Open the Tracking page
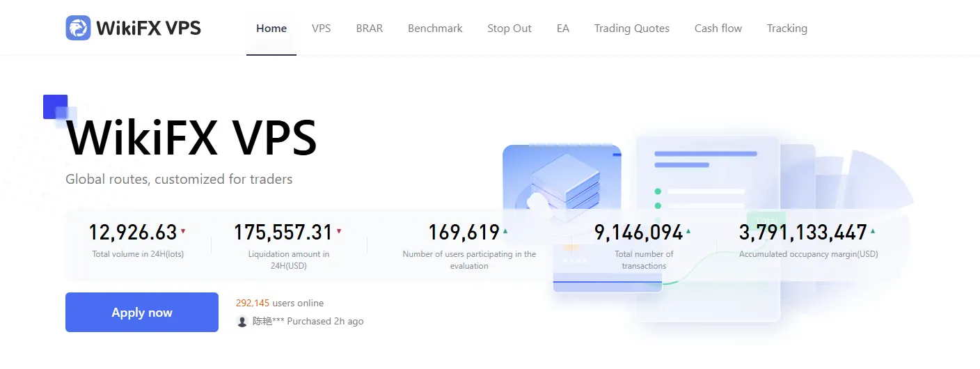 [x=787, y=29]
